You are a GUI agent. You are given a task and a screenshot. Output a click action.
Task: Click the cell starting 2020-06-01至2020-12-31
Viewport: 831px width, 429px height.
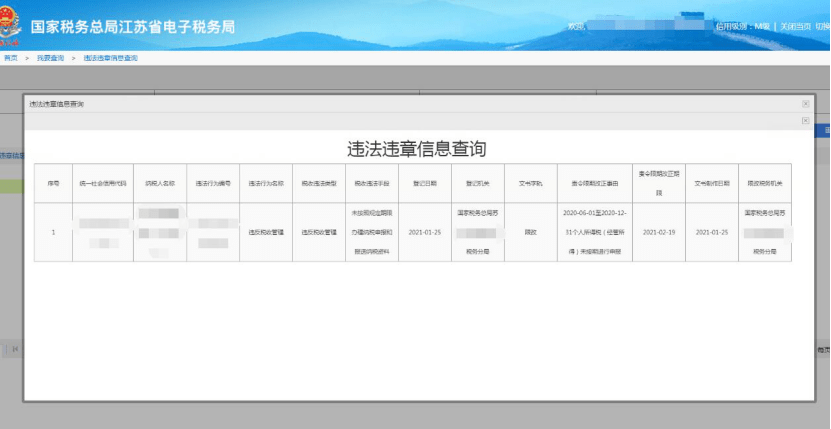595,232
